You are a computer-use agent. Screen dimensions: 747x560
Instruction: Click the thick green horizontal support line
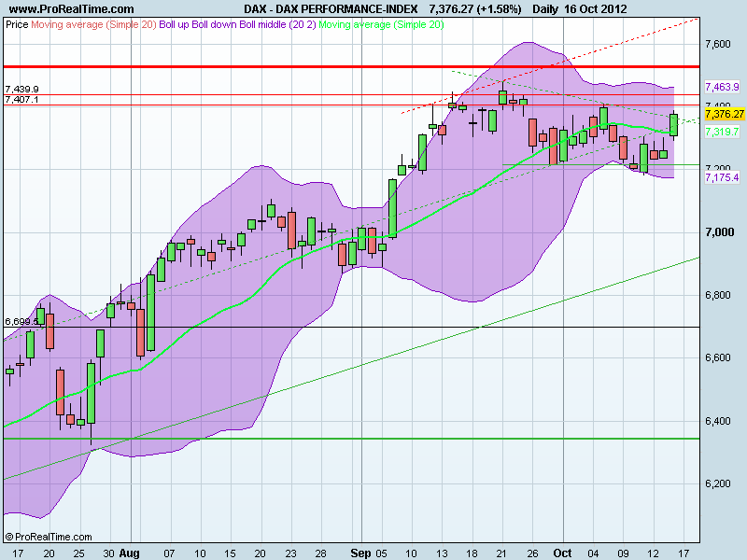point(352,439)
